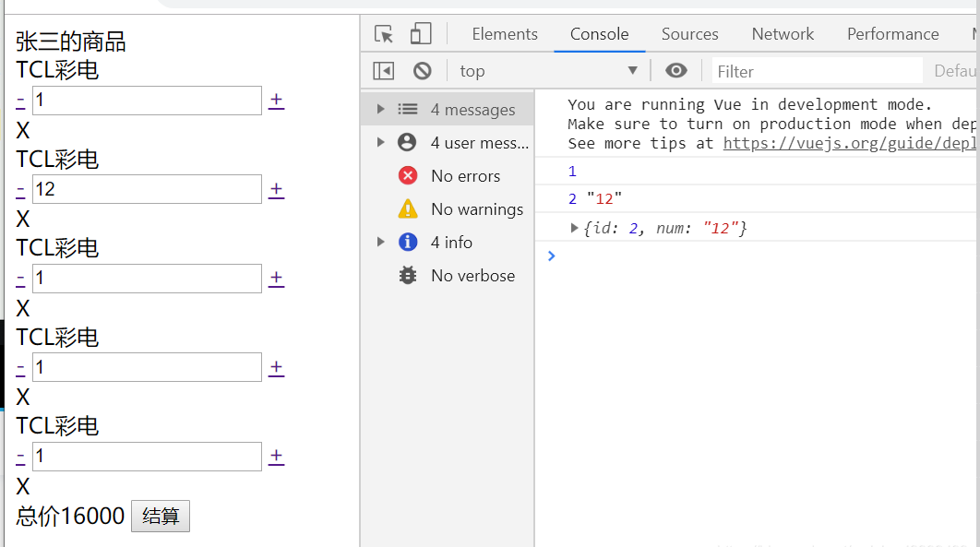Screen dimensions: 980x547
Task: Expand the 4 user messages arrow
Action: [x=380, y=142]
